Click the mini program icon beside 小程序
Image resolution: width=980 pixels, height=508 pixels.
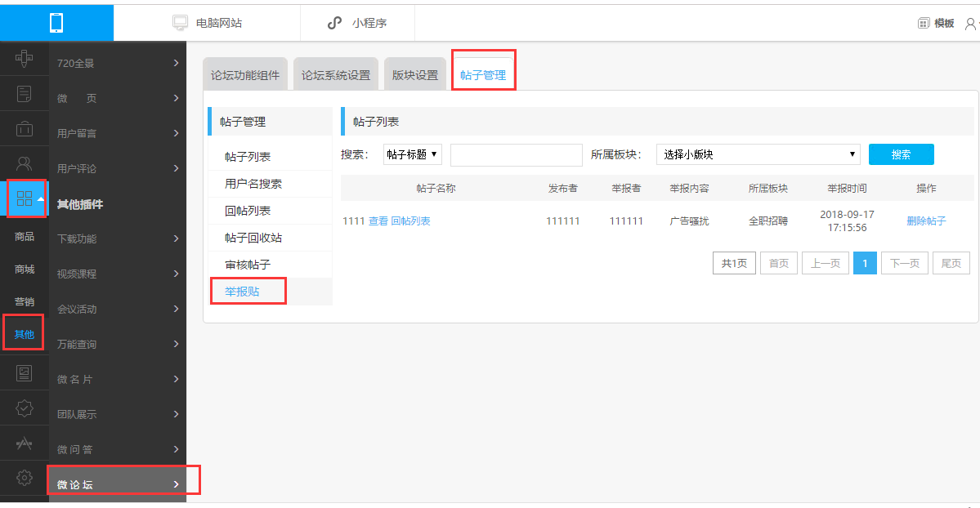335,23
